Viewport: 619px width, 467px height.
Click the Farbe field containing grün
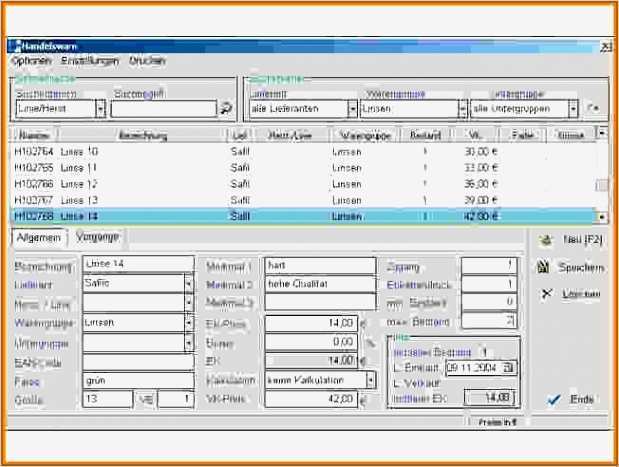pyautogui.click(x=138, y=381)
